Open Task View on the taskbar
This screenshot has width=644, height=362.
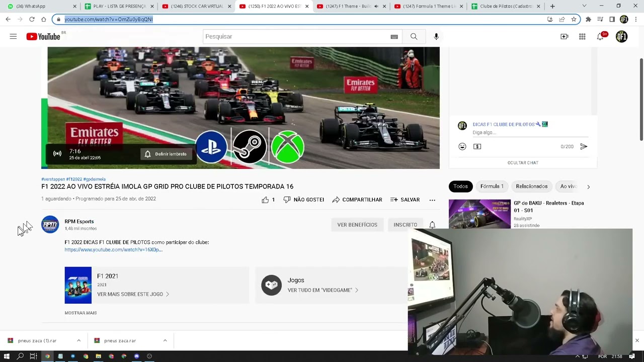[33, 356]
